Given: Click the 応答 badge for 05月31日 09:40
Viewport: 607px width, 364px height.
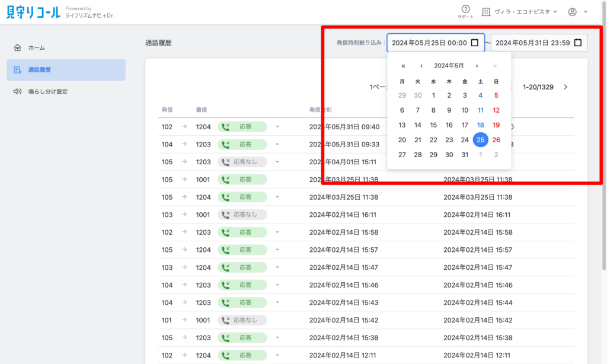Looking at the screenshot, I should [242, 127].
